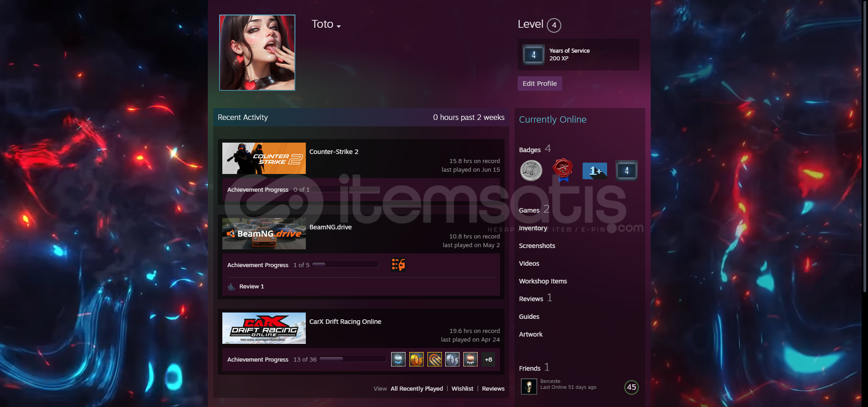Open the Years of Service badge icon
This screenshot has width=868, height=407.
tap(534, 55)
